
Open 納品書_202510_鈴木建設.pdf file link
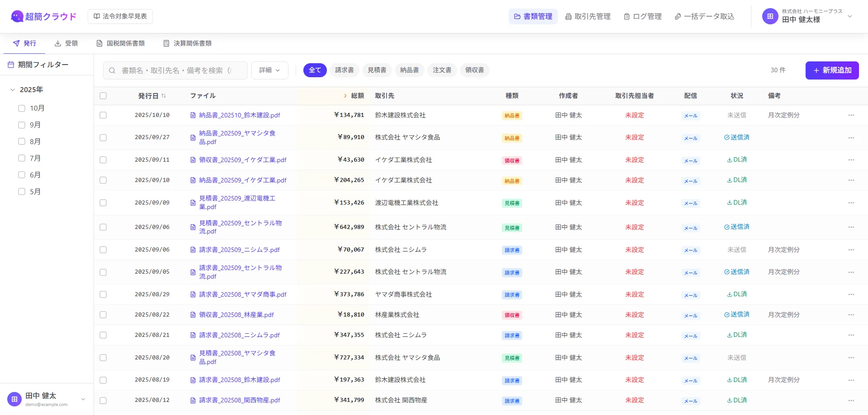coord(240,115)
